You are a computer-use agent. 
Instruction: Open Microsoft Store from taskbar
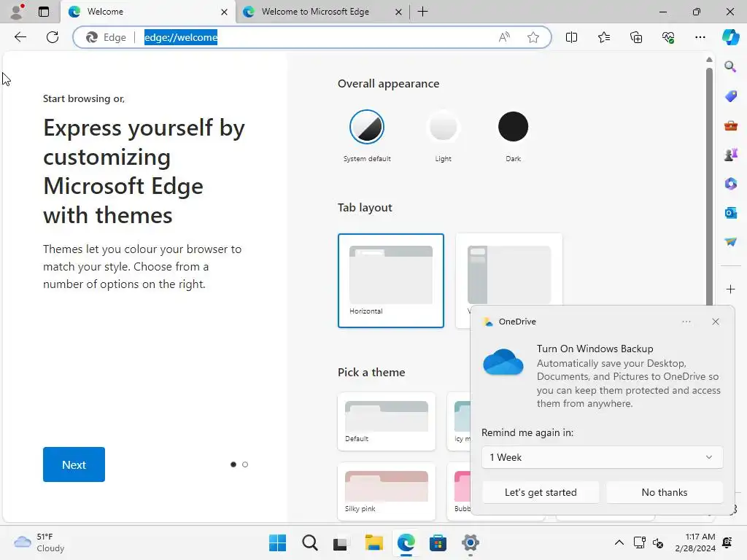(x=438, y=542)
